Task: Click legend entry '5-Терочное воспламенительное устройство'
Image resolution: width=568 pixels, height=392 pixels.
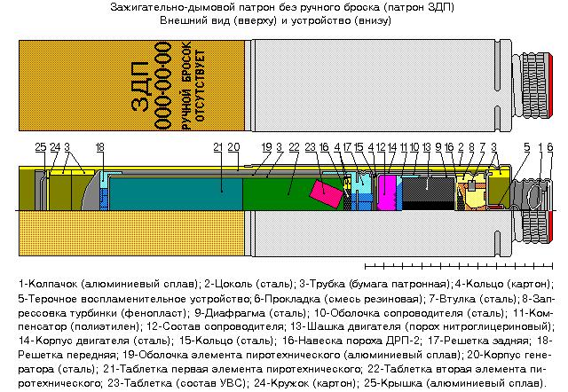Action: click(x=133, y=299)
